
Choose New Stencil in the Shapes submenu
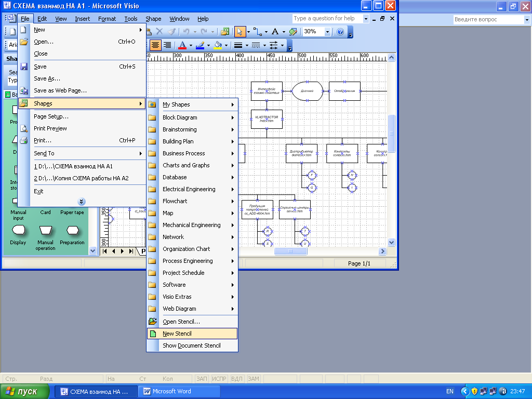tap(192, 334)
